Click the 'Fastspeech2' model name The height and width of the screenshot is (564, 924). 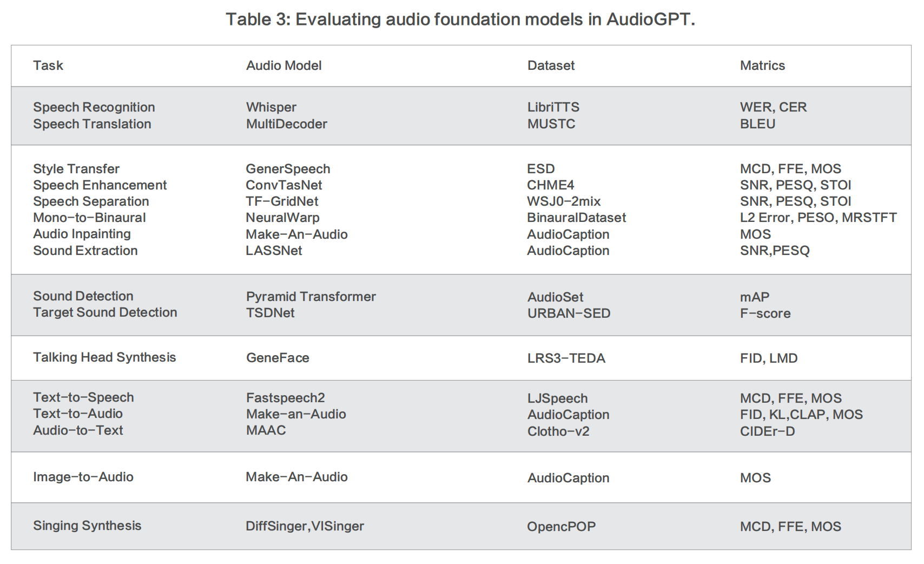tap(285, 398)
